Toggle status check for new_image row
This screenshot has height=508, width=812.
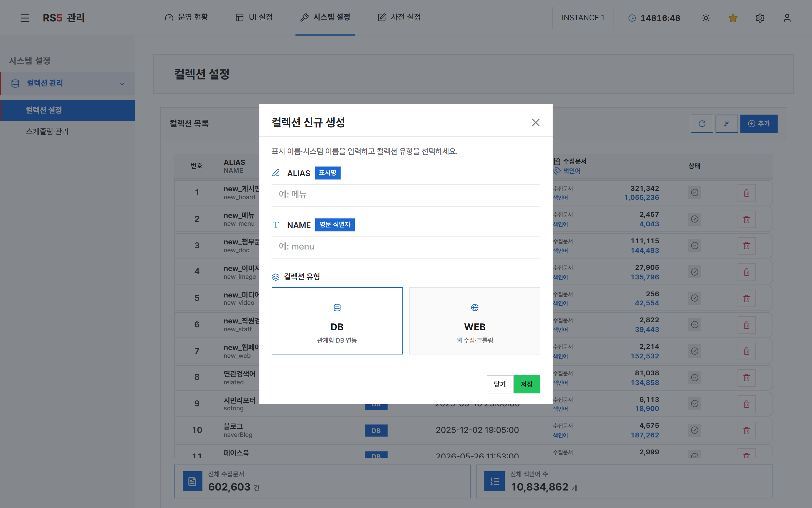pos(694,272)
